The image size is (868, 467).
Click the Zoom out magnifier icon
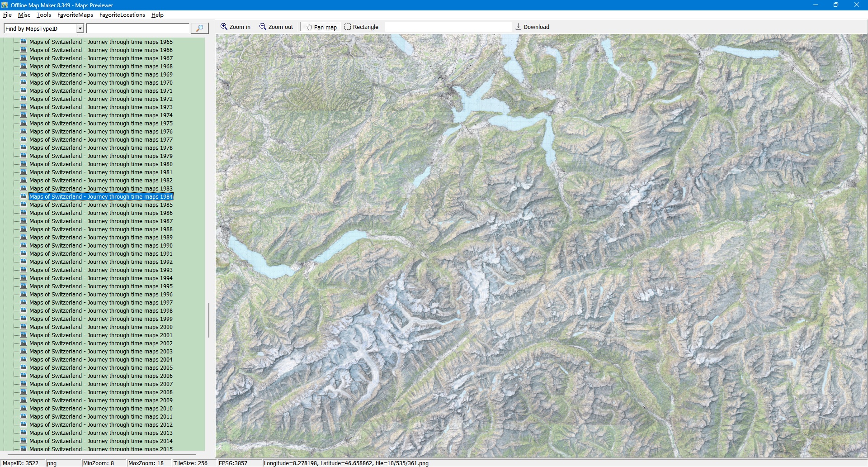coord(263,27)
